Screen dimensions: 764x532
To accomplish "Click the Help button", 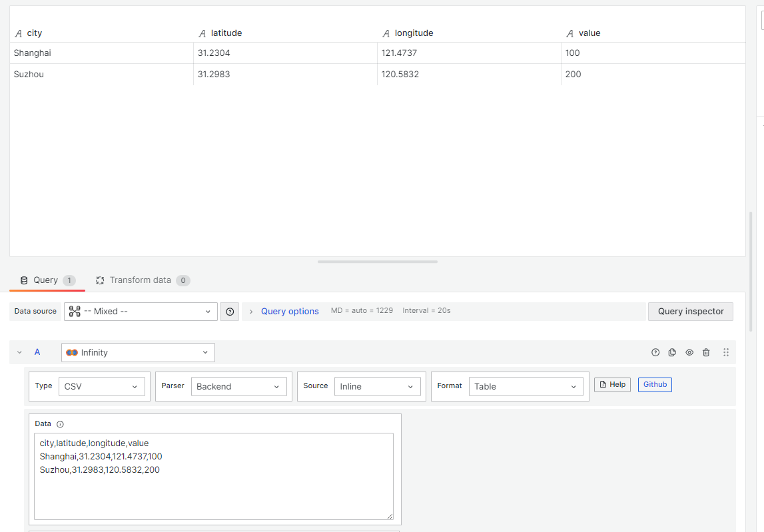I will 613,384.
